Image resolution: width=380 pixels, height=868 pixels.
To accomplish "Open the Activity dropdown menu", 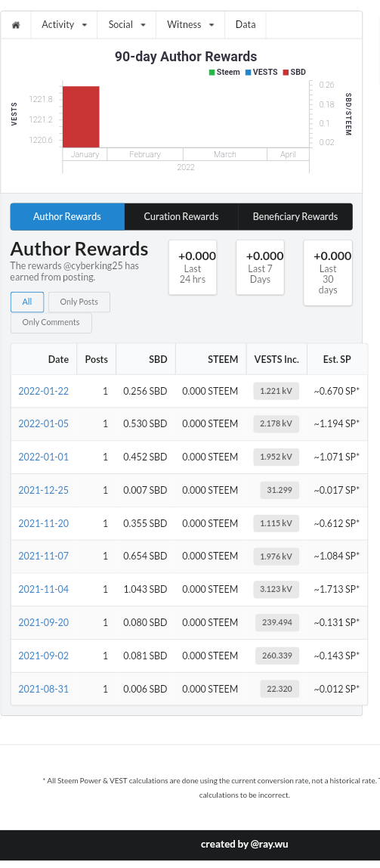I will click(64, 25).
